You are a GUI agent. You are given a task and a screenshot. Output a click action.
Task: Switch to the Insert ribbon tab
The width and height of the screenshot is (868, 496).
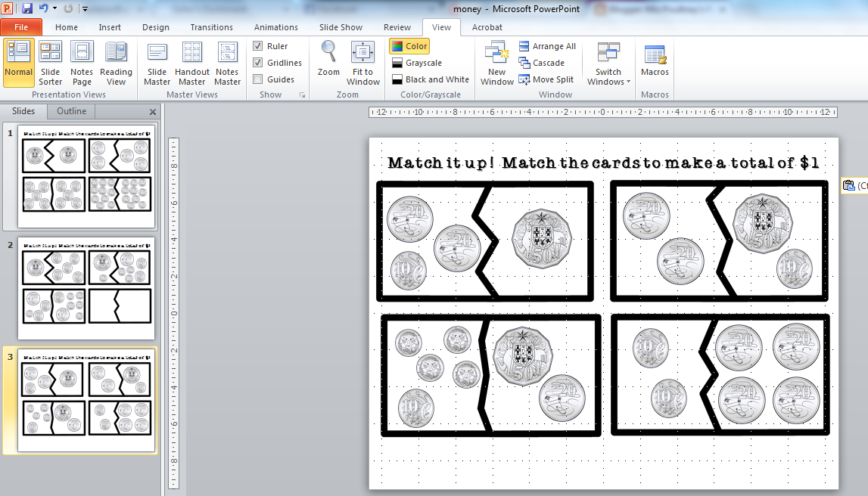(x=110, y=27)
